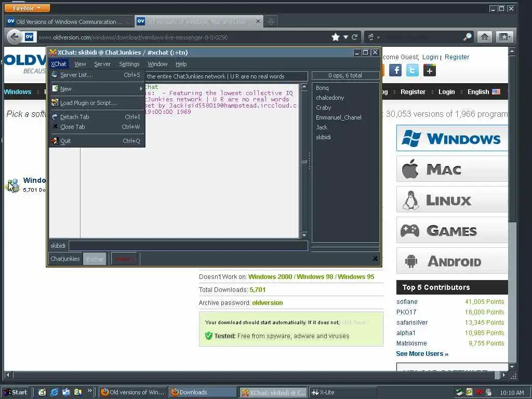
Task: Open the View menu in XChat
Action: (x=80, y=64)
